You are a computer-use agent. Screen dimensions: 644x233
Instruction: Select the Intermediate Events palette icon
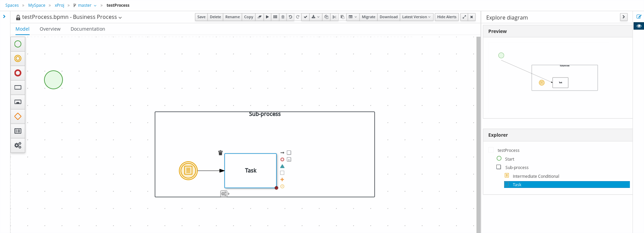(18, 59)
